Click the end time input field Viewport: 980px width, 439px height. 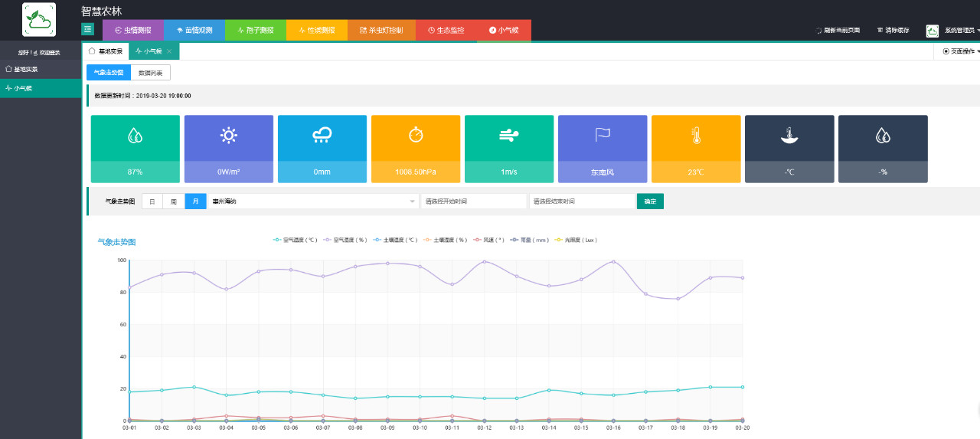582,201
